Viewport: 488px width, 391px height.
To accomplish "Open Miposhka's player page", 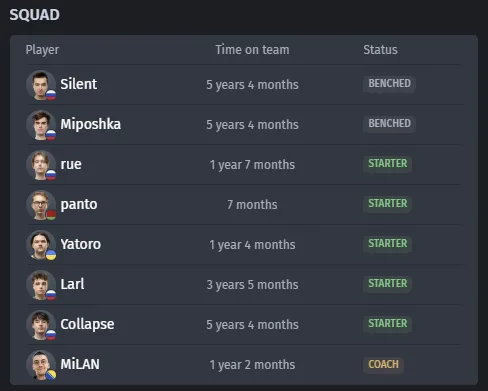I will (x=91, y=124).
